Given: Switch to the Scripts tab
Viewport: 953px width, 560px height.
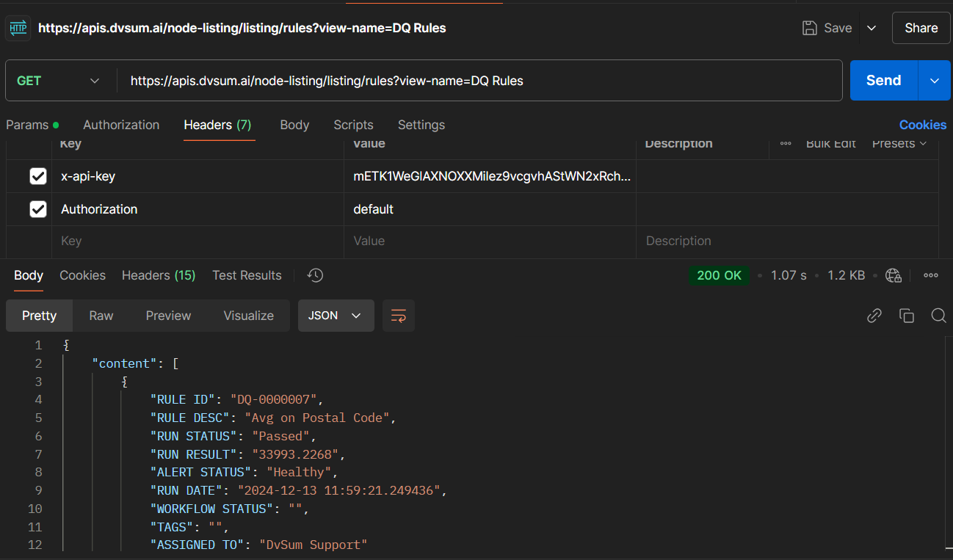Looking at the screenshot, I should click(x=353, y=125).
